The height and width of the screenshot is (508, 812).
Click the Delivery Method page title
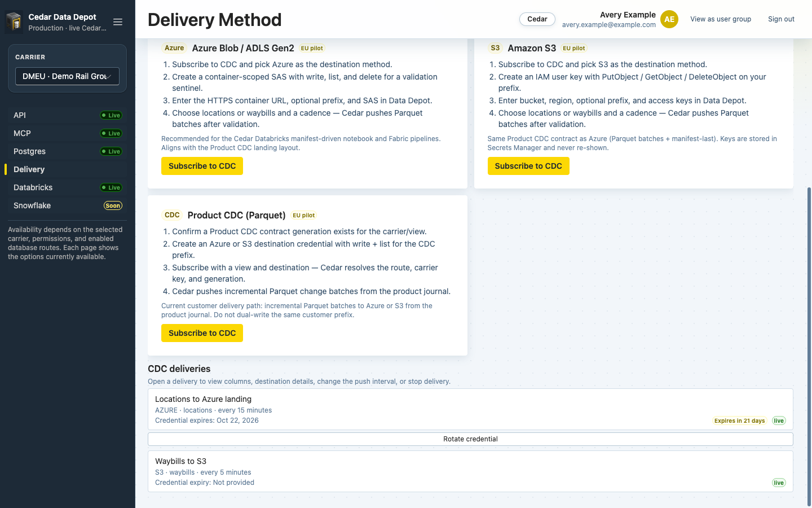(x=215, y=20)
